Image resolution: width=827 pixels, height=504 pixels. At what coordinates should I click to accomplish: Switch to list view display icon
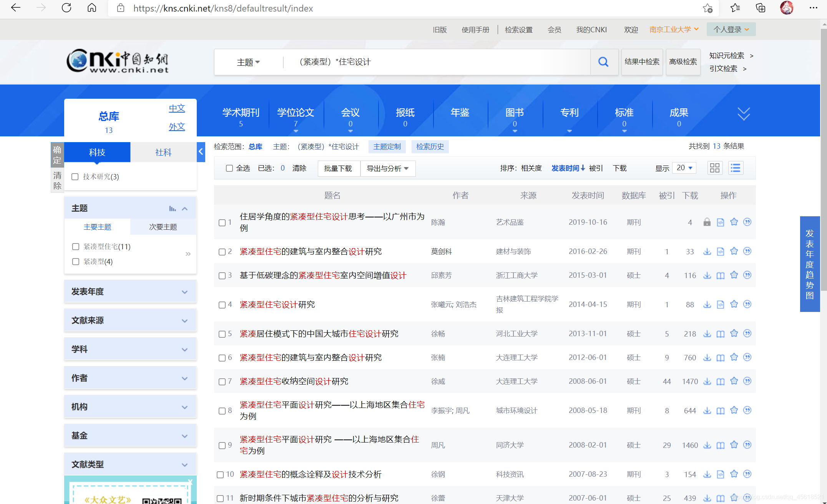click(735, 168)
